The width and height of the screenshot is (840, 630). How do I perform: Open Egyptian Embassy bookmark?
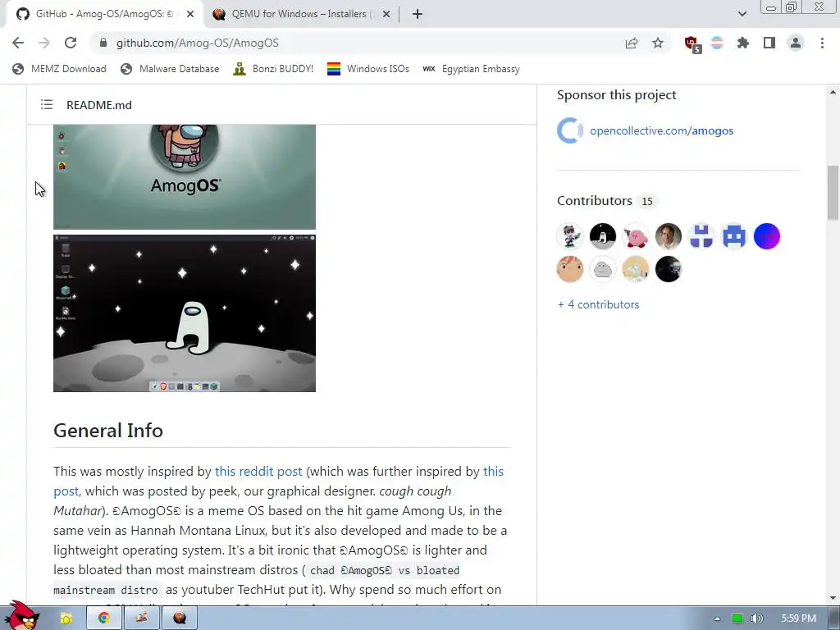pyautogui.click(x=471, y=69)
